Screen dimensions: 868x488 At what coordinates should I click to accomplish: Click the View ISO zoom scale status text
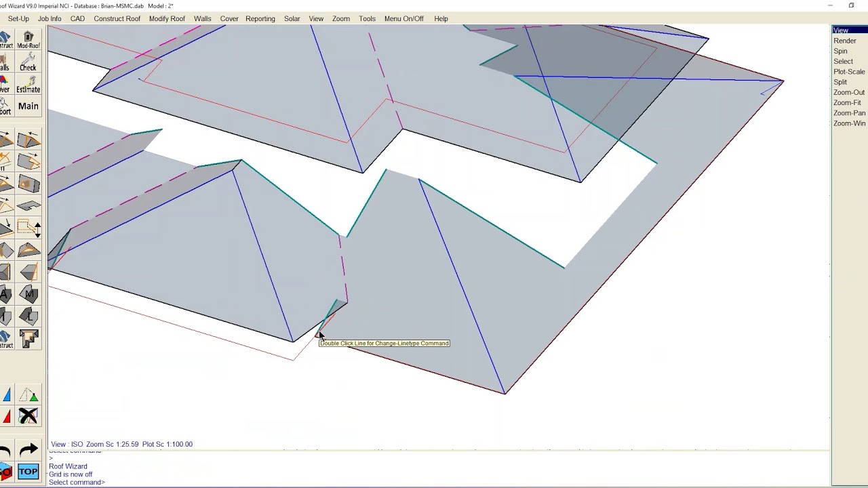[x=121, y=444]
